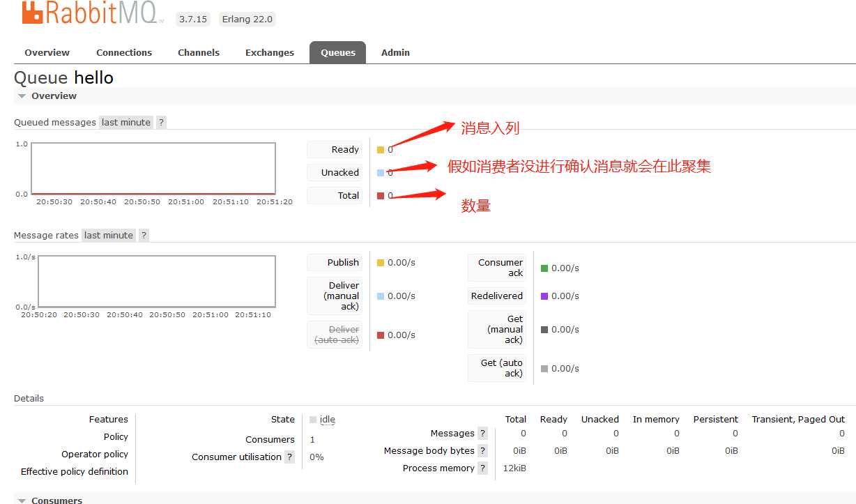
Task: Open the Admin tab
Action: coord(395,52)
